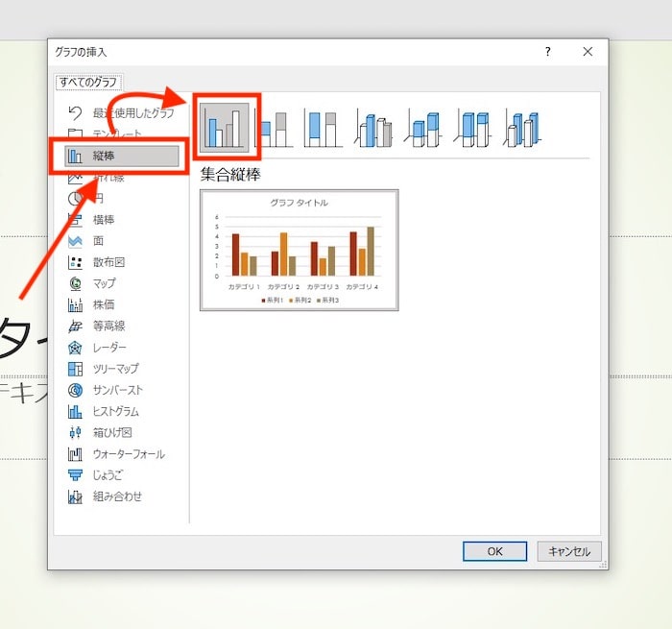
Task: Click the clustered column chart preview thumbnail
Action: coord(299,250)
